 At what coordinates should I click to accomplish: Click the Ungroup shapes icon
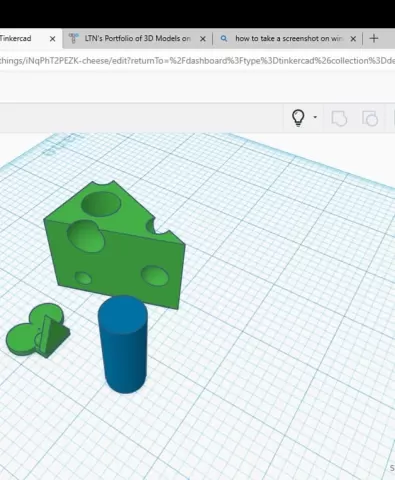(370, 118)
